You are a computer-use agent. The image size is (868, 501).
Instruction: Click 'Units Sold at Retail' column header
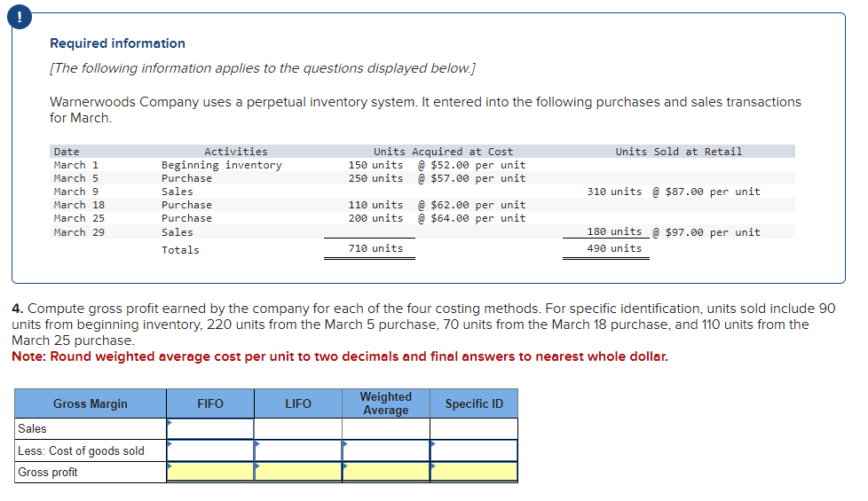pos(679,152)
